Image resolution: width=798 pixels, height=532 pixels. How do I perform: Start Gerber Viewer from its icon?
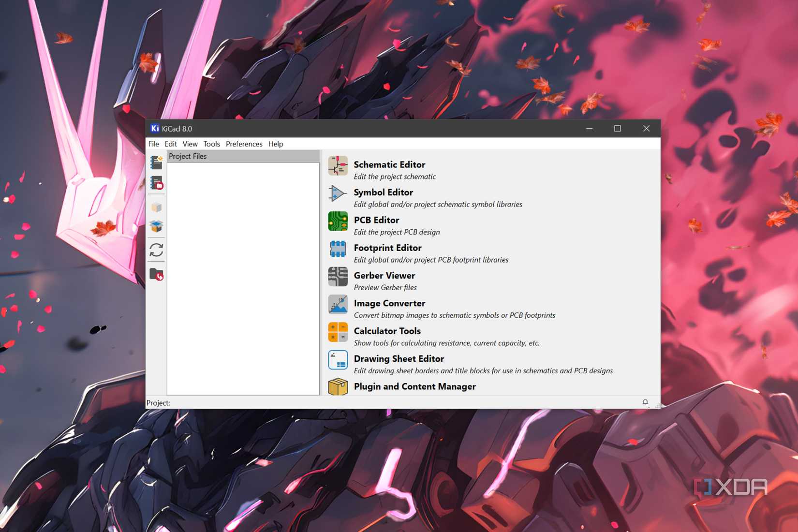[x=338, y=277]
